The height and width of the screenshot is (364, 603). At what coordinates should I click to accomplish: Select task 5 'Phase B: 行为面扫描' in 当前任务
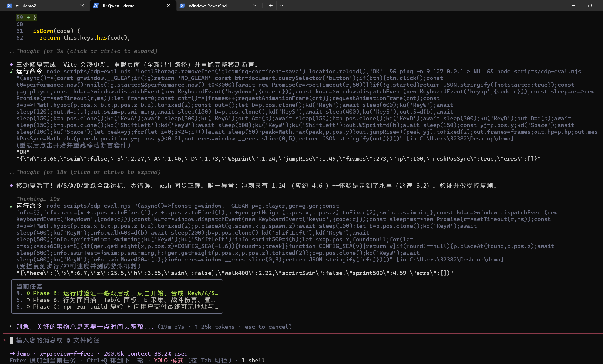click(x=116, y=300)
